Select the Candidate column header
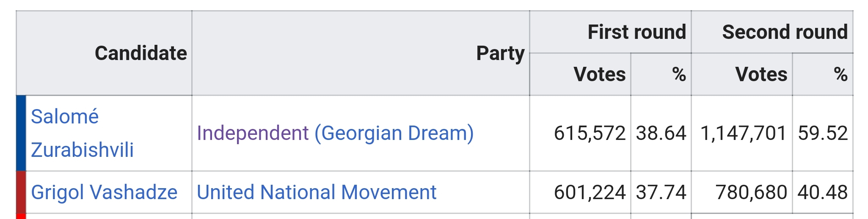 click(x=141, y=53)
